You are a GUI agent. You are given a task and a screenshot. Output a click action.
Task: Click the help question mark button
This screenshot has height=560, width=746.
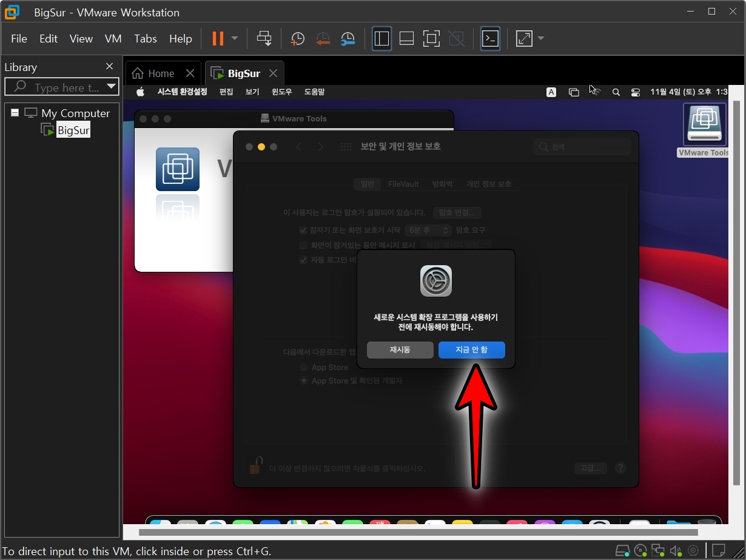pyautogui.click(x=620, y=468)
